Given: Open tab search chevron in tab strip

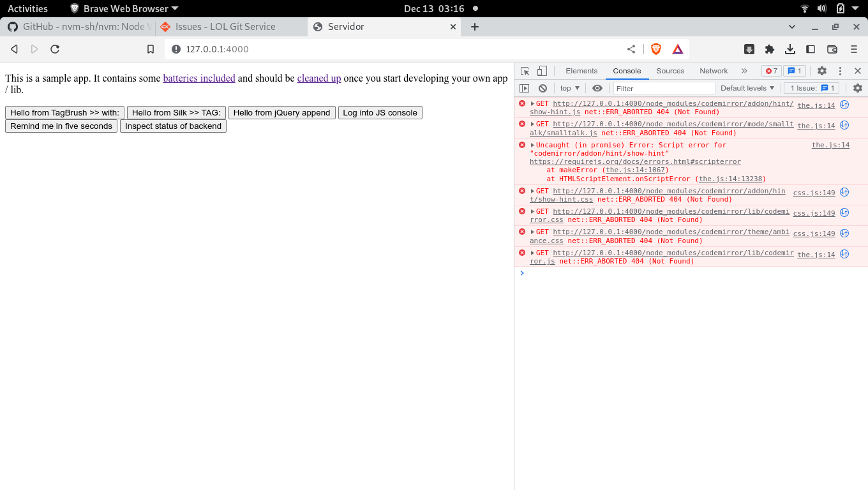Looking at the screenshot, I should (x=792, y=27).
